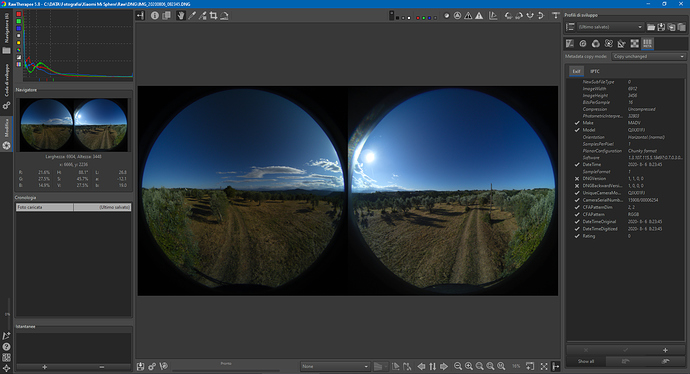Toggle the Rating exif tag checkmark

coord(577,236)
